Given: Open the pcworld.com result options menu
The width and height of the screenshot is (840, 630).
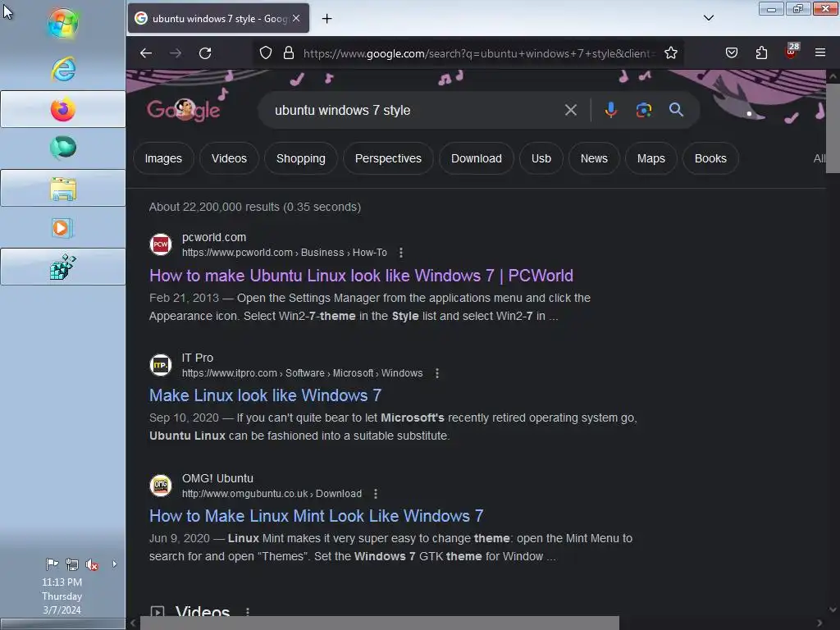Looking at the screenshot, I should [400, 253].
